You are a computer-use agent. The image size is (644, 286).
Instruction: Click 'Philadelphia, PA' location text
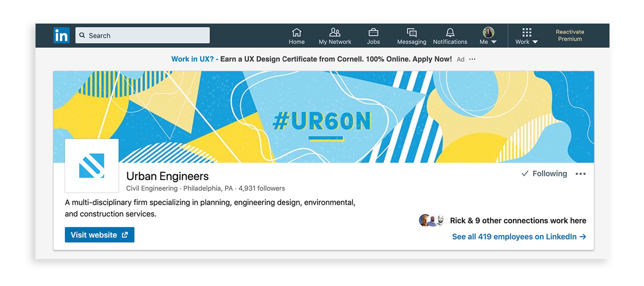[x=208, y=188]
